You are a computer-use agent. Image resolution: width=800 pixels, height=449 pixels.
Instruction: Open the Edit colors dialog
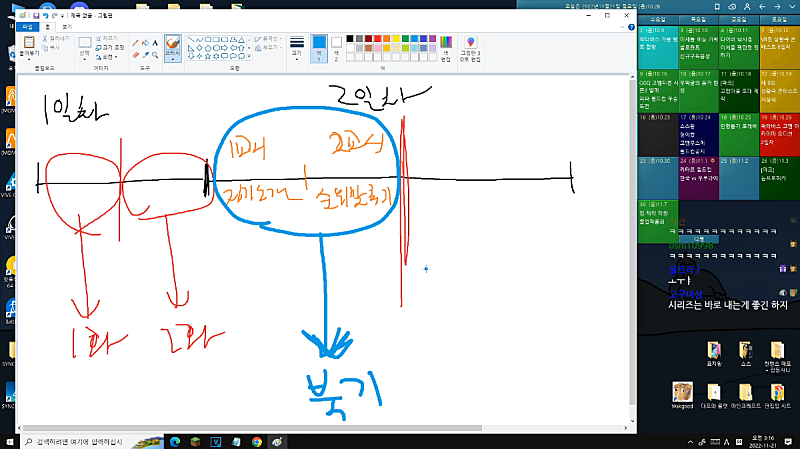(x=446, y=48)
